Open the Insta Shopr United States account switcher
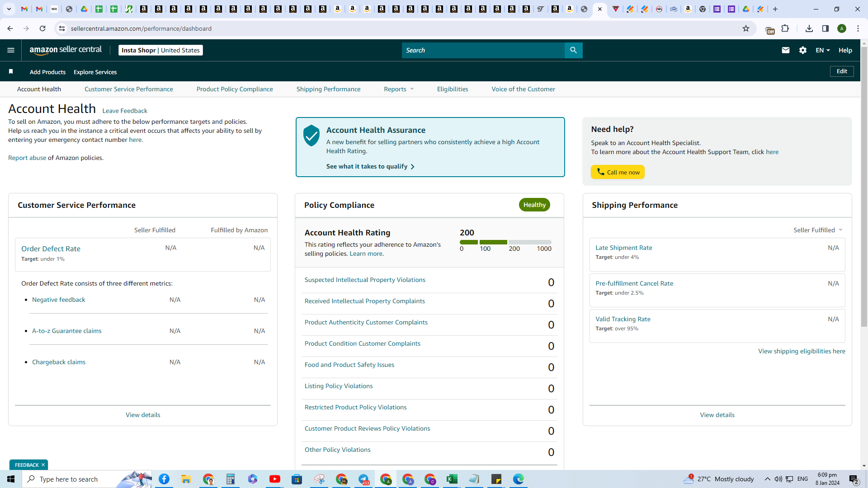This screenshot has height=488, width=868. pyautogui.click(x=160, y=50)
